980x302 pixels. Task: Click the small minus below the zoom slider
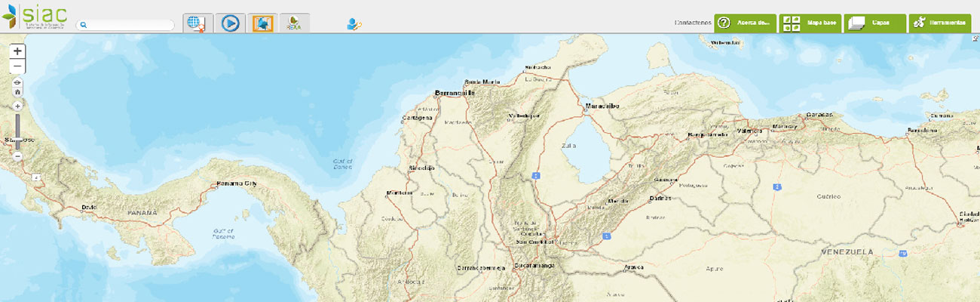pyautogui.click(x=17, y=156)
